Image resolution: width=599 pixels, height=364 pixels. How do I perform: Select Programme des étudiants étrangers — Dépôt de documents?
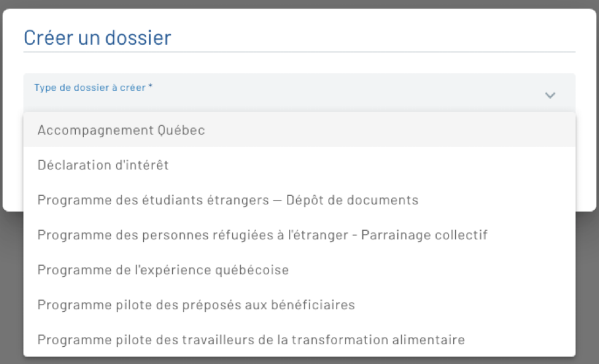(228, 200)
